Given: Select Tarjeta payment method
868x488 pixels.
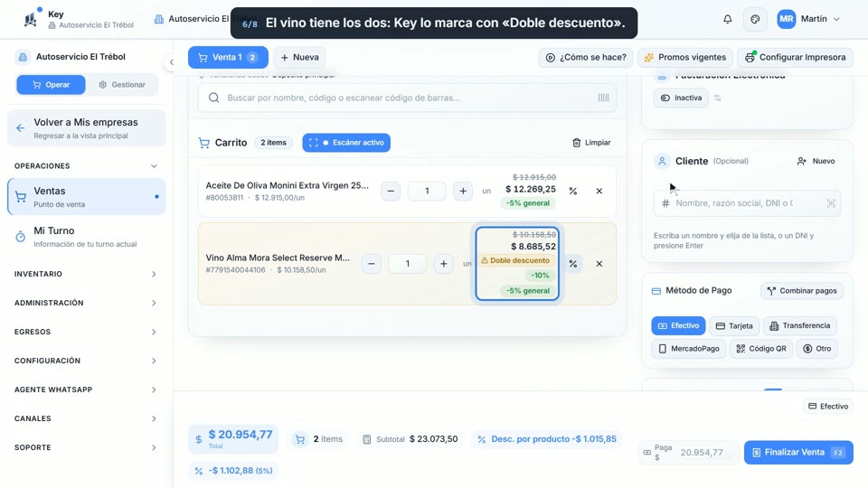Looking at the screenshot, I should click(x=734, y=326).
